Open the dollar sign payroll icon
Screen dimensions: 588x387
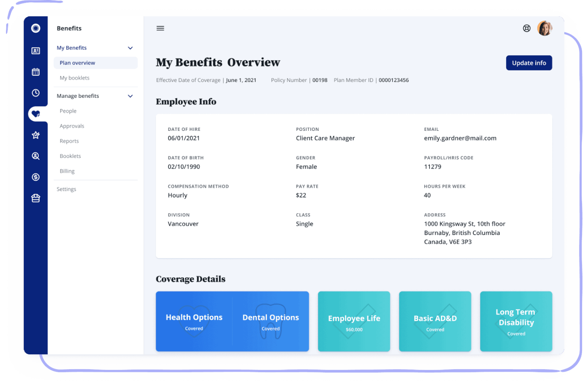[x=36, y=177]
